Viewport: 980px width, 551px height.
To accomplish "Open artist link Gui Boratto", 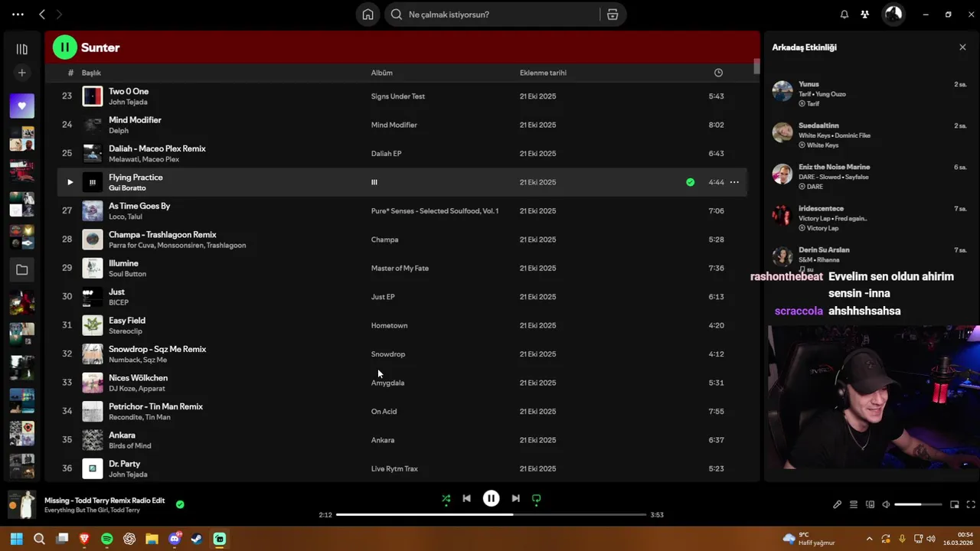I will click(x=127, y=188).
